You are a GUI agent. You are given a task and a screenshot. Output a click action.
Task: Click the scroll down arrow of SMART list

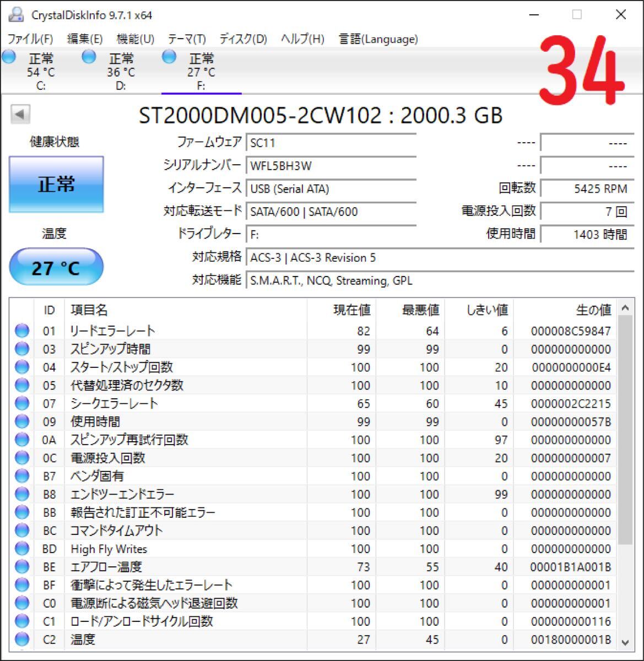click(x=625, y=642)
